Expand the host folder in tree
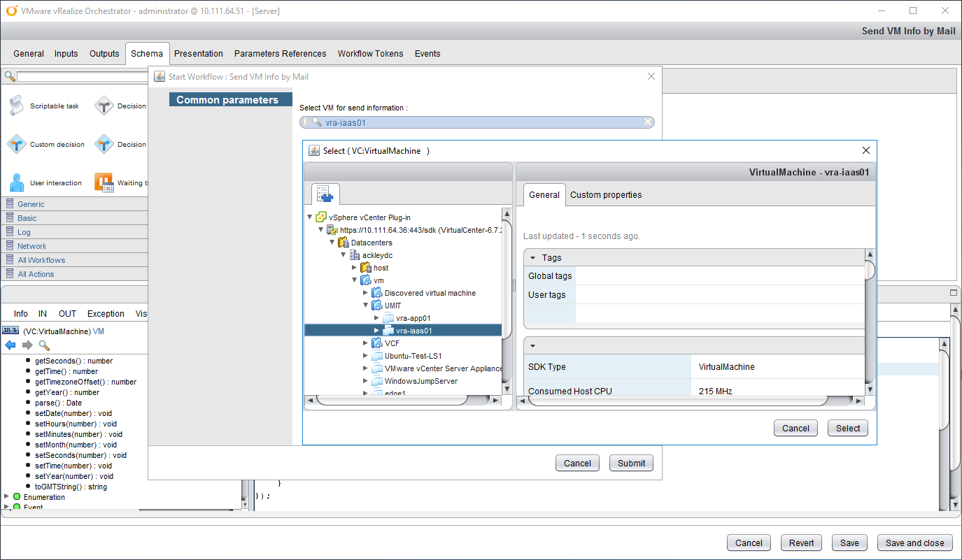This screenshot has height=560, width=962. (355, 268)
